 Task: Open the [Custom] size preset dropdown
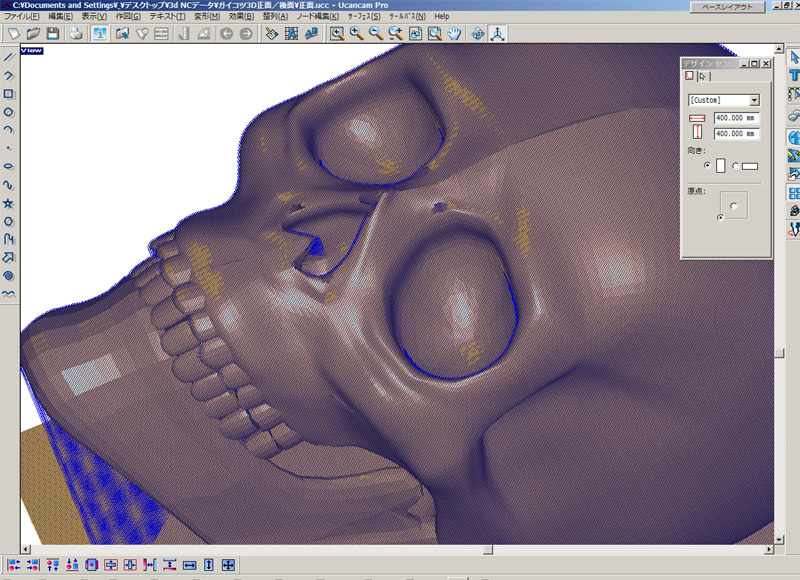754,100
